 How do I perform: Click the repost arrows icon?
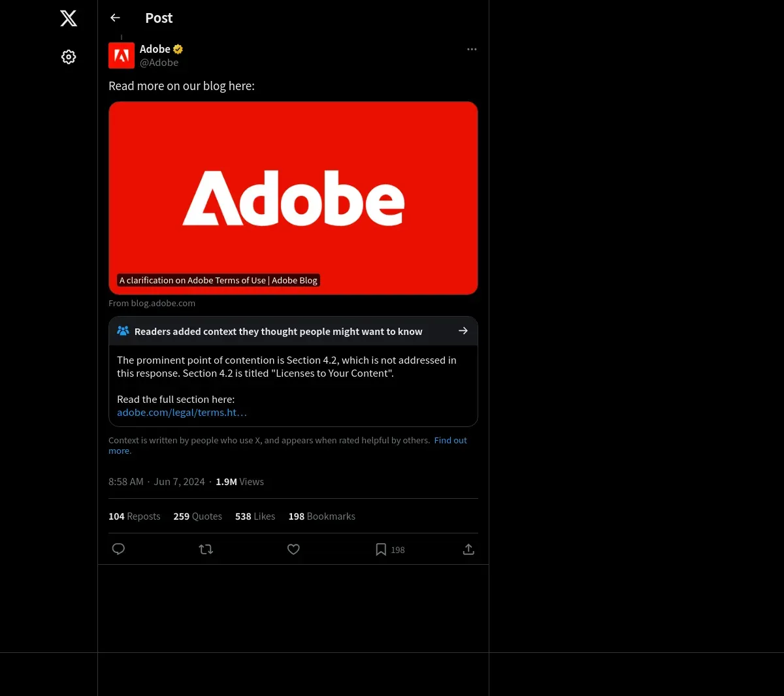(x=206, y=549)
